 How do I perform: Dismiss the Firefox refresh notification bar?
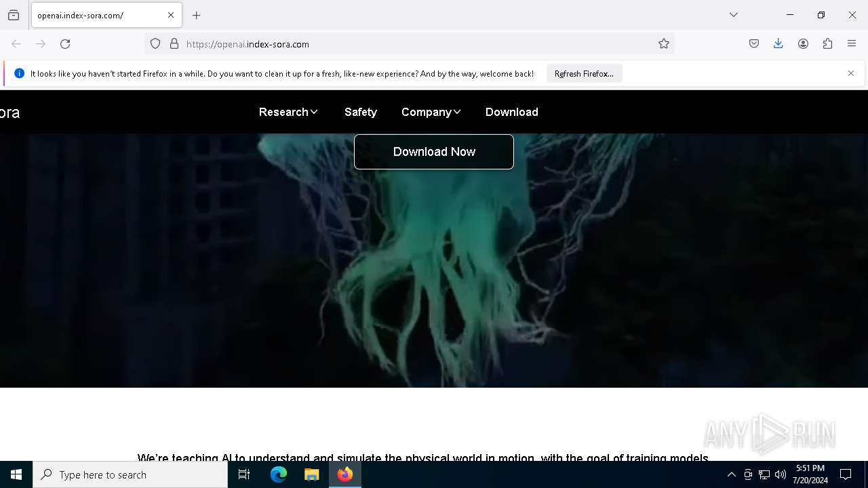(x=851, y=73)
